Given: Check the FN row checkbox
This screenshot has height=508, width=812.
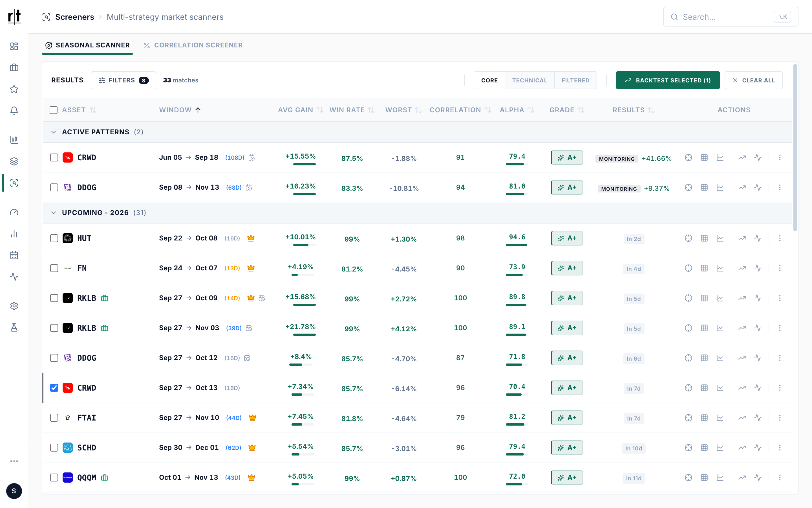Looking at the screenshot, I should pos(54,268).
